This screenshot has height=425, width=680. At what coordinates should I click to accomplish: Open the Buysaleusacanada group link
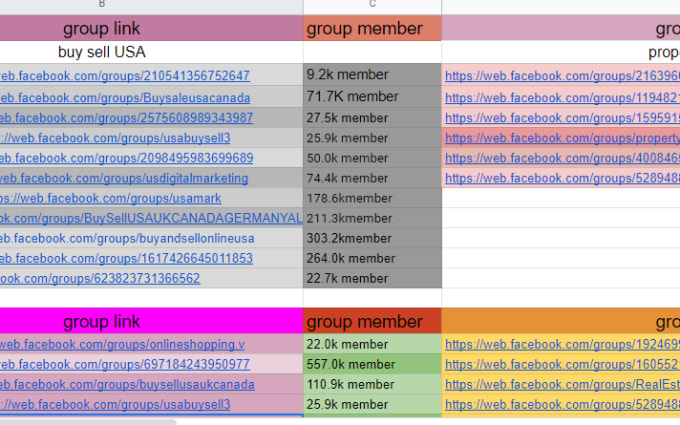(x=125, y=98)
